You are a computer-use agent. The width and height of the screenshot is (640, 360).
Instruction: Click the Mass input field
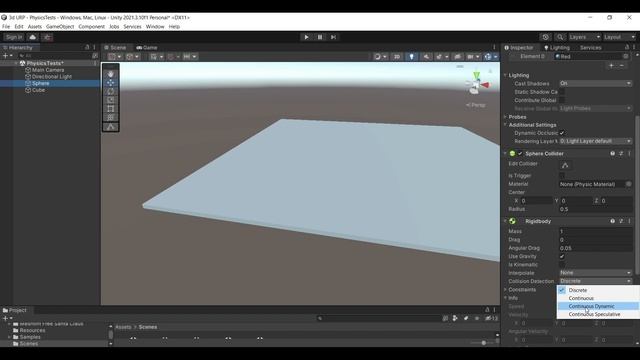[596, 231]
